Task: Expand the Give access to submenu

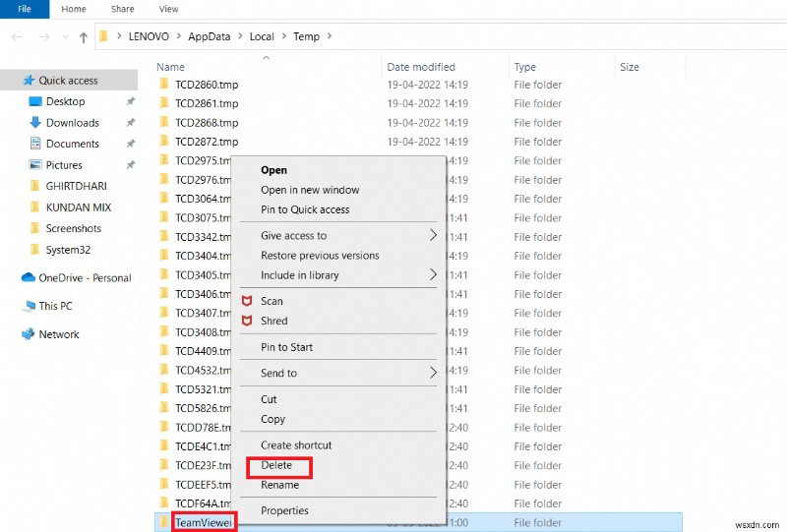Action: pyautogui.click(x=338, y=235)
